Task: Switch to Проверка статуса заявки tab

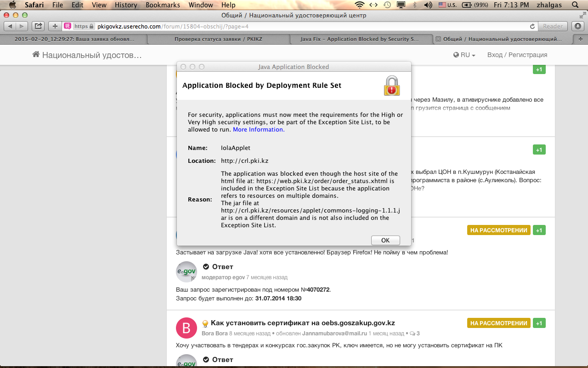Action: point(218,39)
